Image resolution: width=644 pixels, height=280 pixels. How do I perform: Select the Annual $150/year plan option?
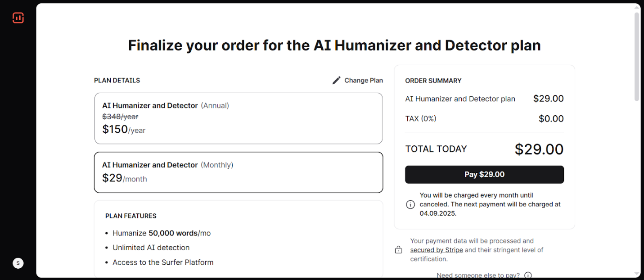coord(239,118)
